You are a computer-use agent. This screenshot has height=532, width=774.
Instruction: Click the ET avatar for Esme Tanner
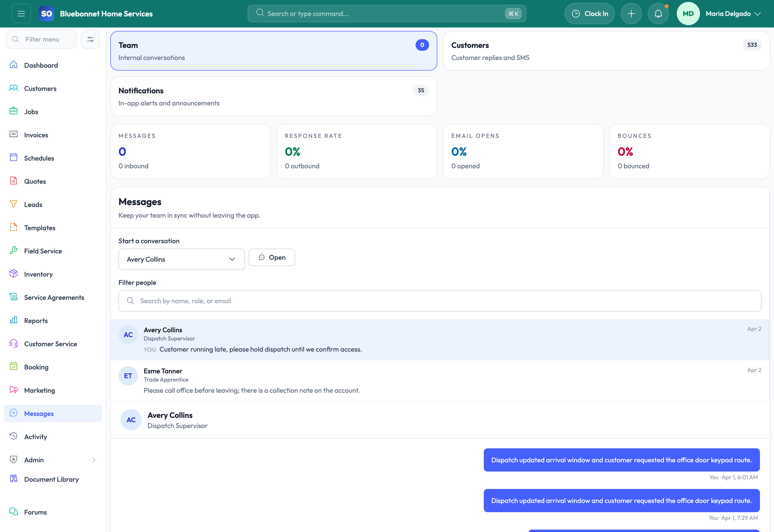coord(128,376)
